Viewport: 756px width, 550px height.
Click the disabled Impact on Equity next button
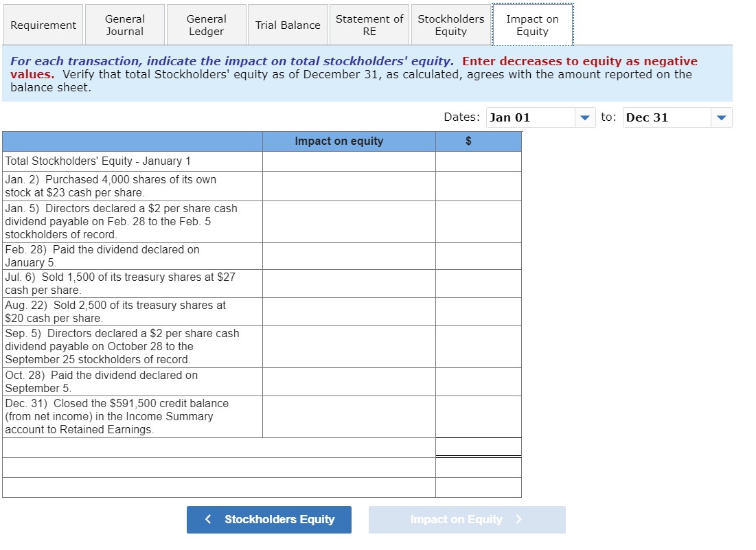tap(467, 520)
